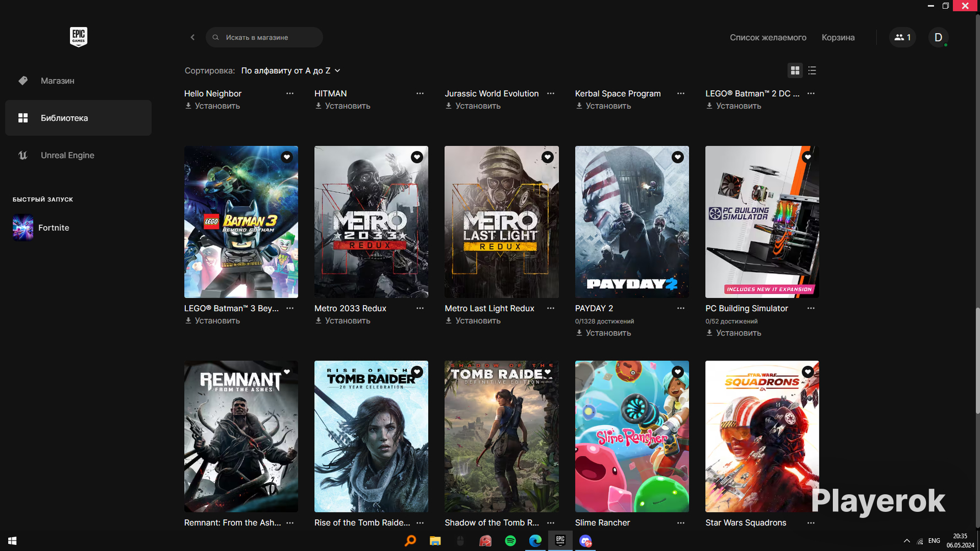
Task: Toggle favorite on PAYDAY 2
Action: click(677, 157)
